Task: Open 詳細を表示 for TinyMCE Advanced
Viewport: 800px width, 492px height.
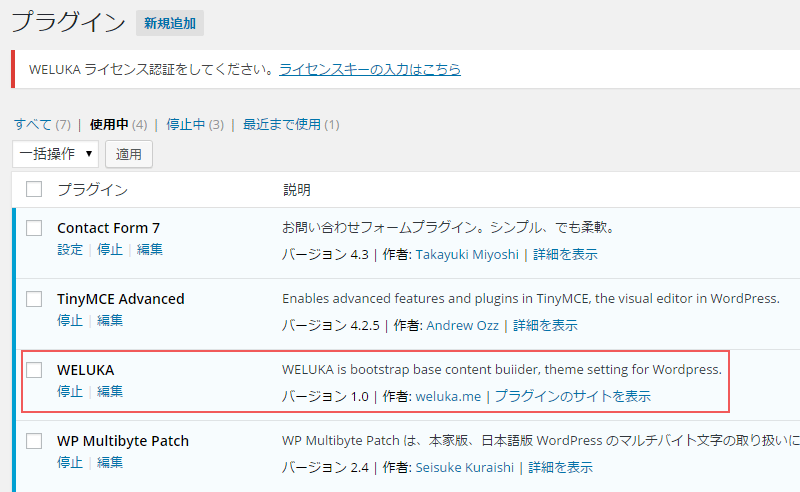Action: point(545,325)
